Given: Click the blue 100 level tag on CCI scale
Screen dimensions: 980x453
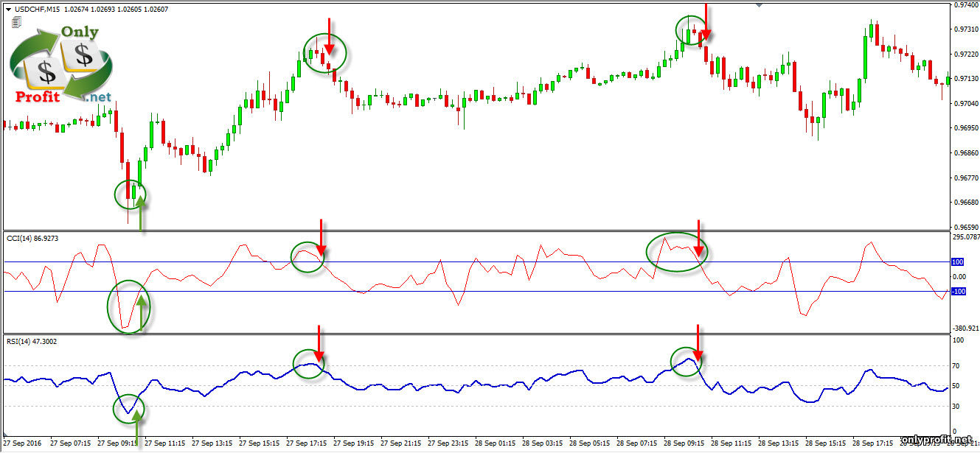Looking at the screenshot, I should [957, 261].
